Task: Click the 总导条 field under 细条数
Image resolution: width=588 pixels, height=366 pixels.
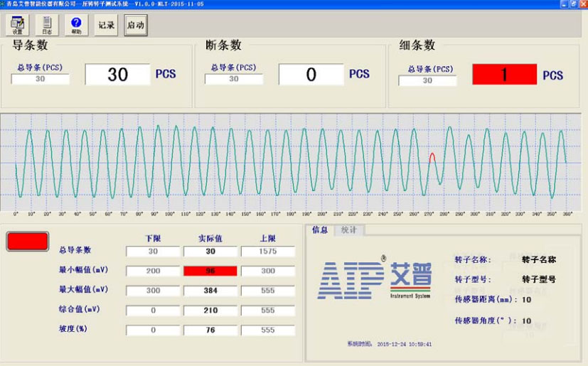Action: click(x=427, y=80)
